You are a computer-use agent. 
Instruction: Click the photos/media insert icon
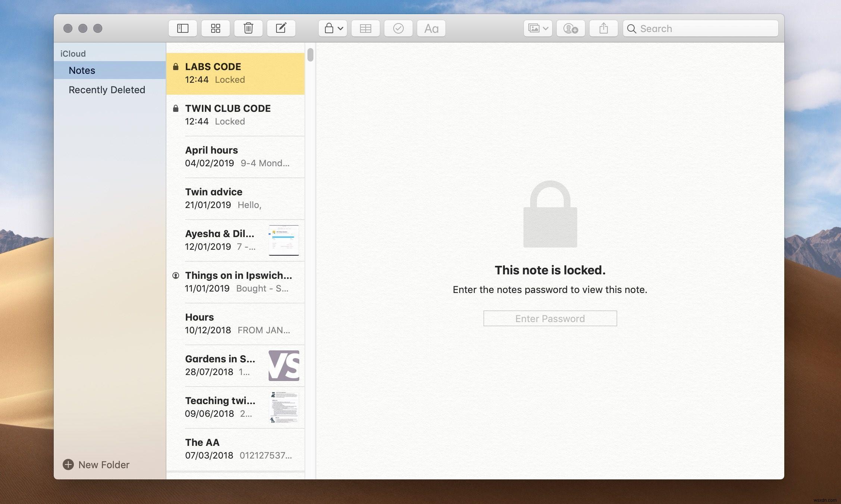[x=536, y=28]
